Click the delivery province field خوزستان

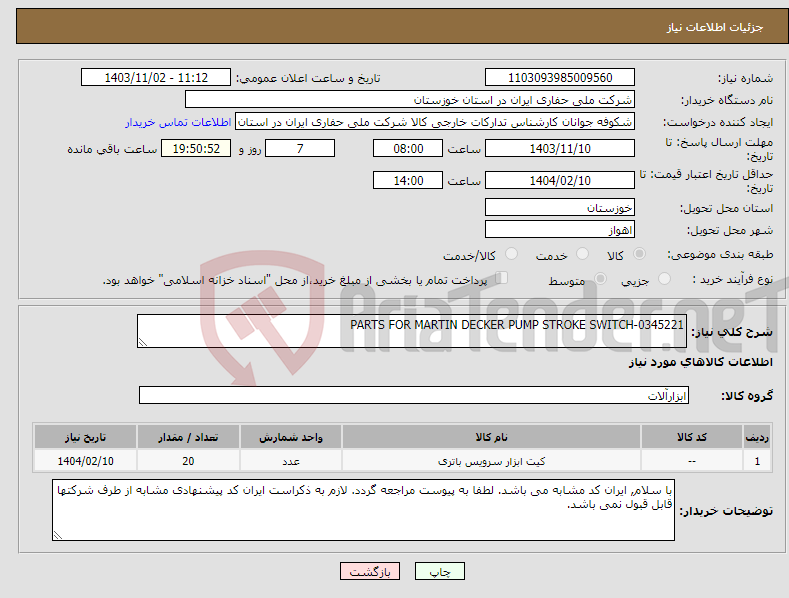pos(560,207)
